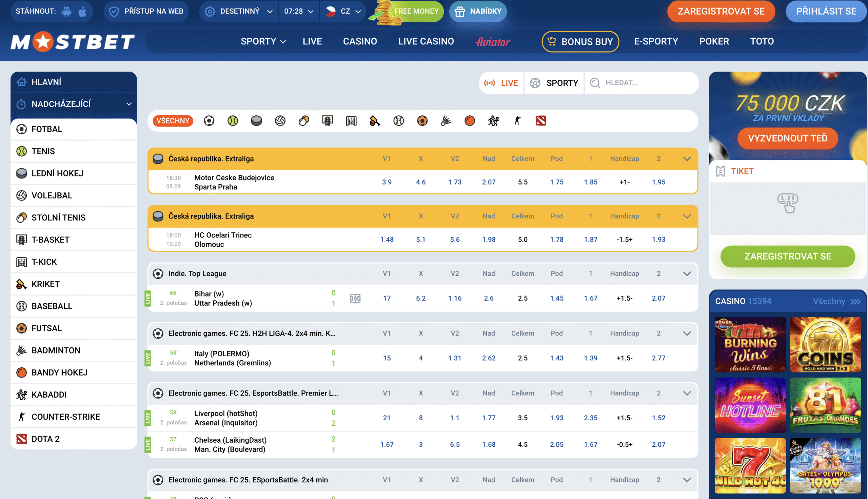Image resolution: width=868 pixels, height=499 pixels.
Task: Filter by football icon in sport bar
Action: coord(209,121)
